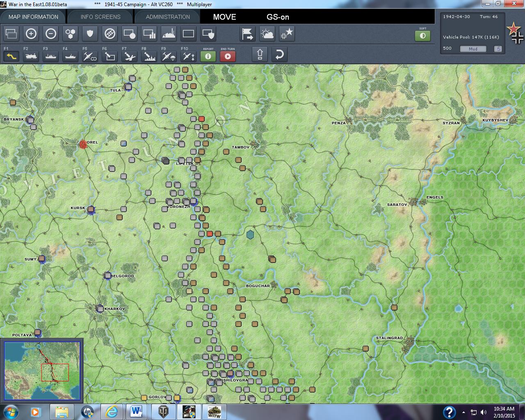Select the red OREL city hex

coord(83,144)
